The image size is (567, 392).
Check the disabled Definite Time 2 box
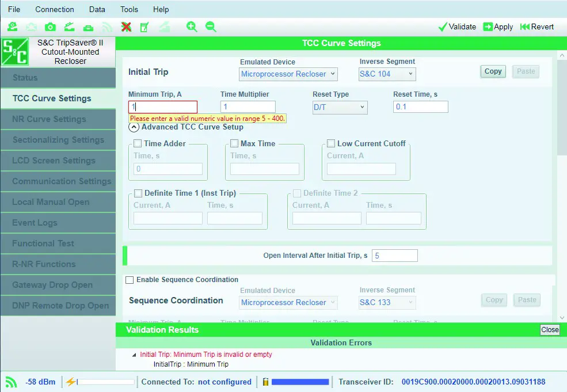pos(297,193)
